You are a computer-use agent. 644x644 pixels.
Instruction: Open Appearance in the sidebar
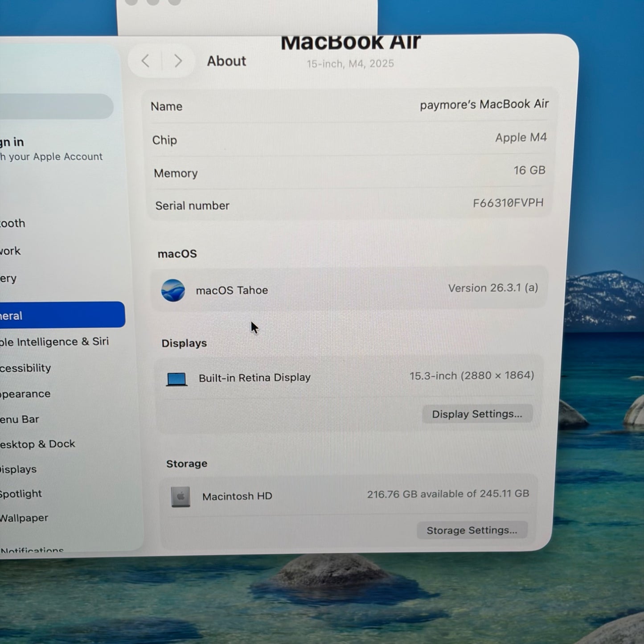(x=25, y=394)
